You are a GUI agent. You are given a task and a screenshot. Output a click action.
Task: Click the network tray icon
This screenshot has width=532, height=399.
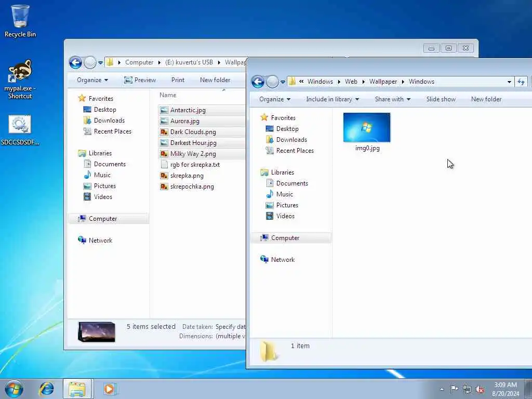coord(467,389)
